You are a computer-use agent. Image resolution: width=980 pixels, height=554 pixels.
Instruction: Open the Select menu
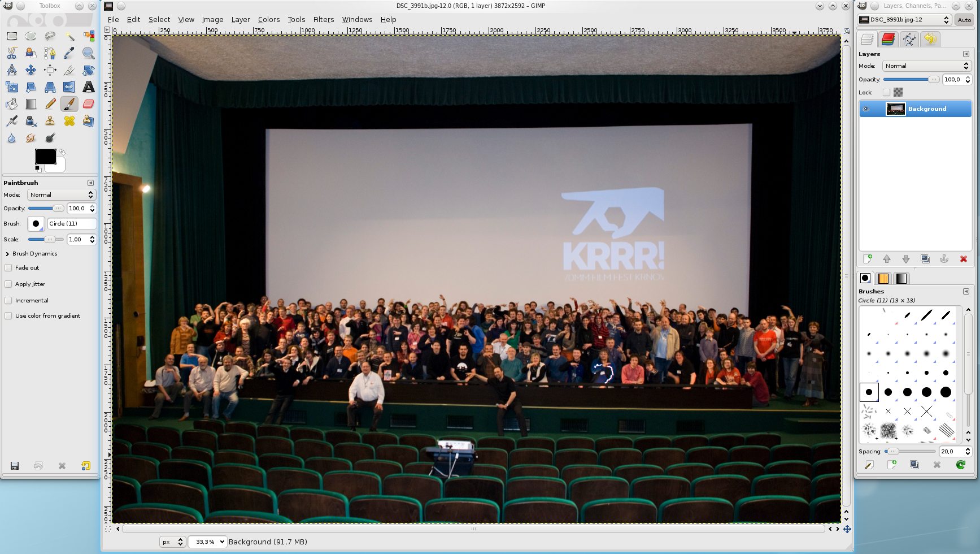(x=159, y=19)
